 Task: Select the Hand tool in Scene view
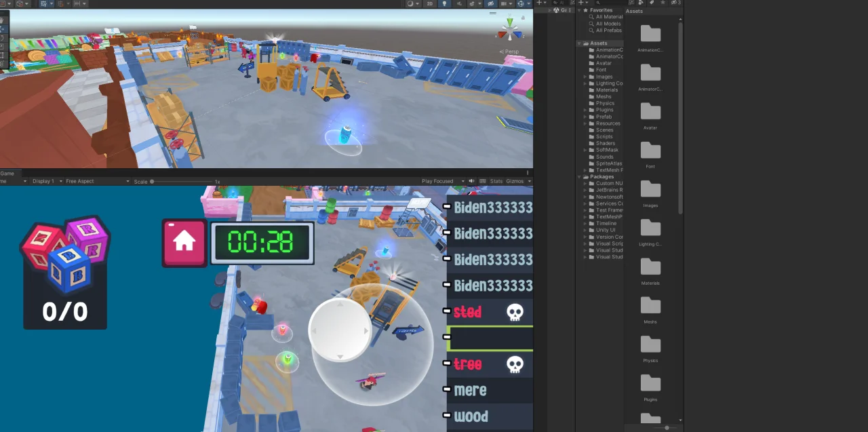click(x=3, y=20)
